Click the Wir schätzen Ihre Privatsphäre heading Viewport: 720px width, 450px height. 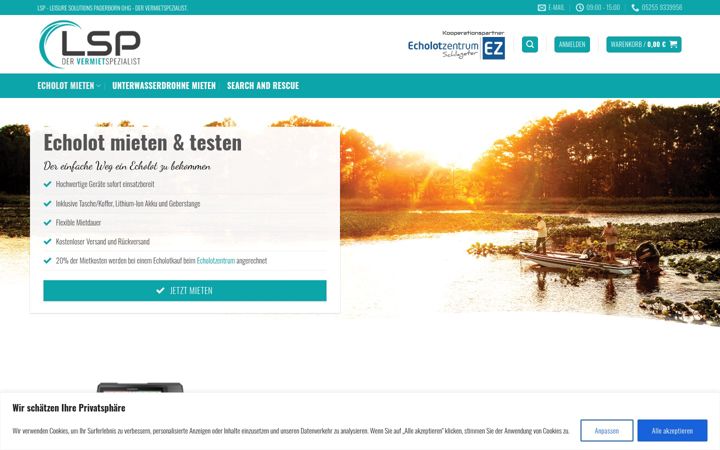click(69, 408)
